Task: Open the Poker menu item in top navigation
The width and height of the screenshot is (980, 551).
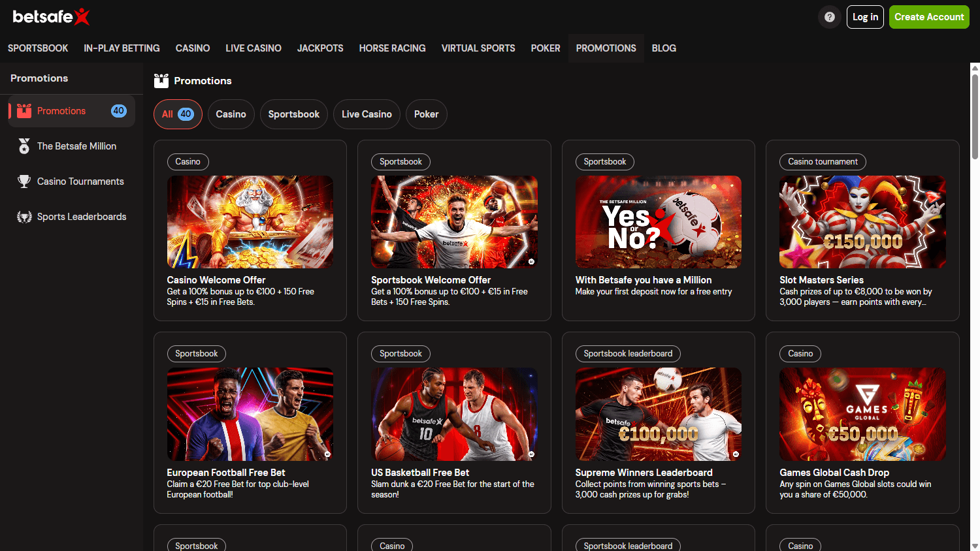Action: pyautogui.click(x=546, y=48)
